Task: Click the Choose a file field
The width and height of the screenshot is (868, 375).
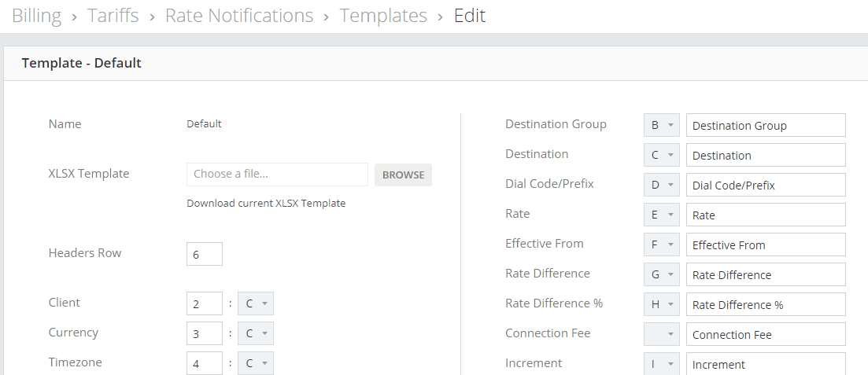Action: click(x=277, y=175)
